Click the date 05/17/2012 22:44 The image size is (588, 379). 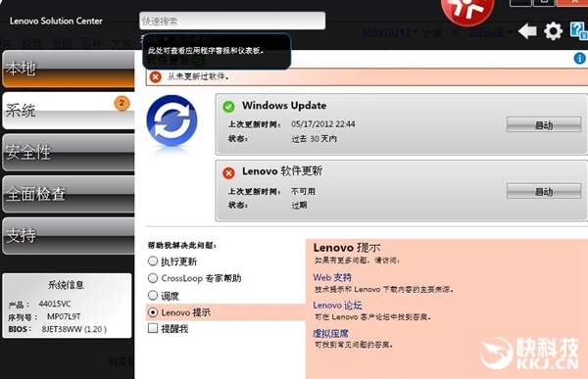[x=323, y=124]
